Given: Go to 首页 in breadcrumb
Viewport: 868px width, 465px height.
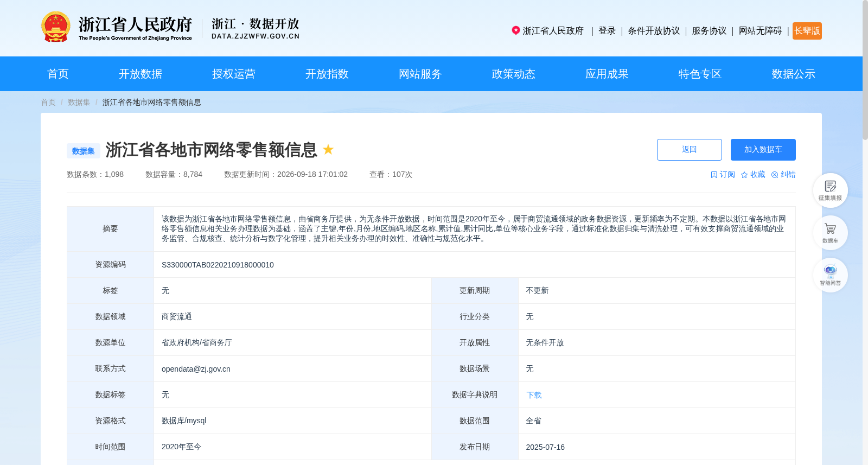Looking at the screenshot, I should 48,102.
